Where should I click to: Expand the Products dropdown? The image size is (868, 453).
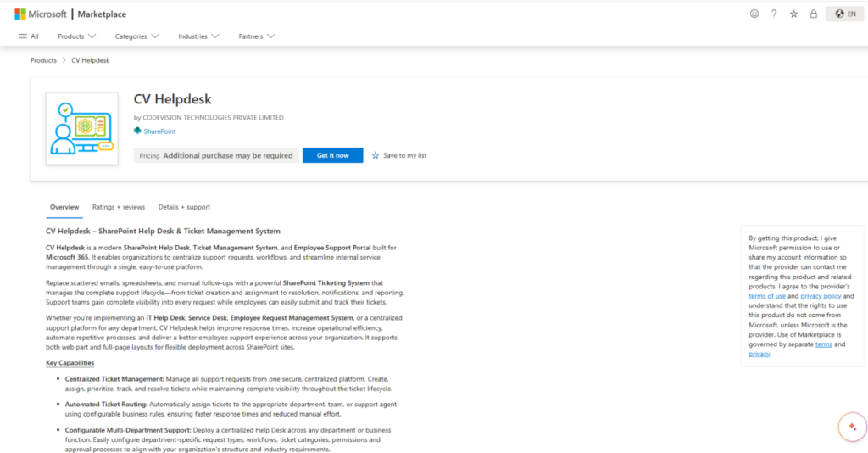point(76,36)
